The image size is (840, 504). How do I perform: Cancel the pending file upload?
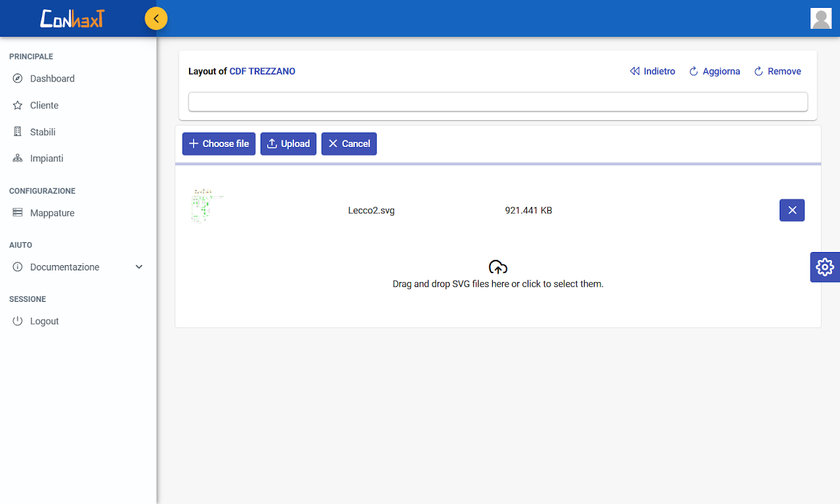pyautogui.click(x=348, y=144)
